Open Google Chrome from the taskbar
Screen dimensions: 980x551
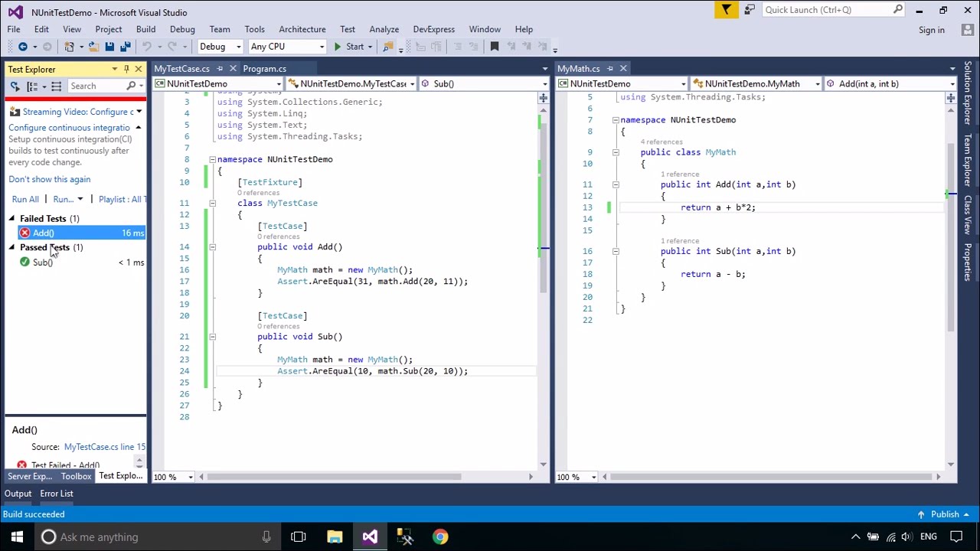pyautogui.click(x=440, y=537)
